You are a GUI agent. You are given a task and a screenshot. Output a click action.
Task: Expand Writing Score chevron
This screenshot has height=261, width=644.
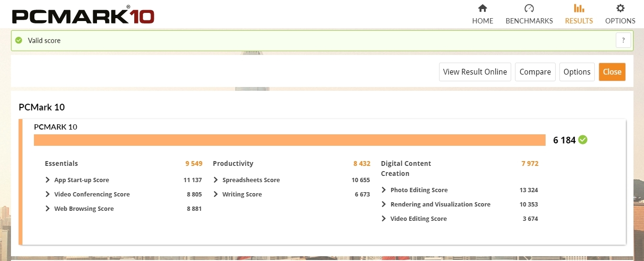coord(216,195)
